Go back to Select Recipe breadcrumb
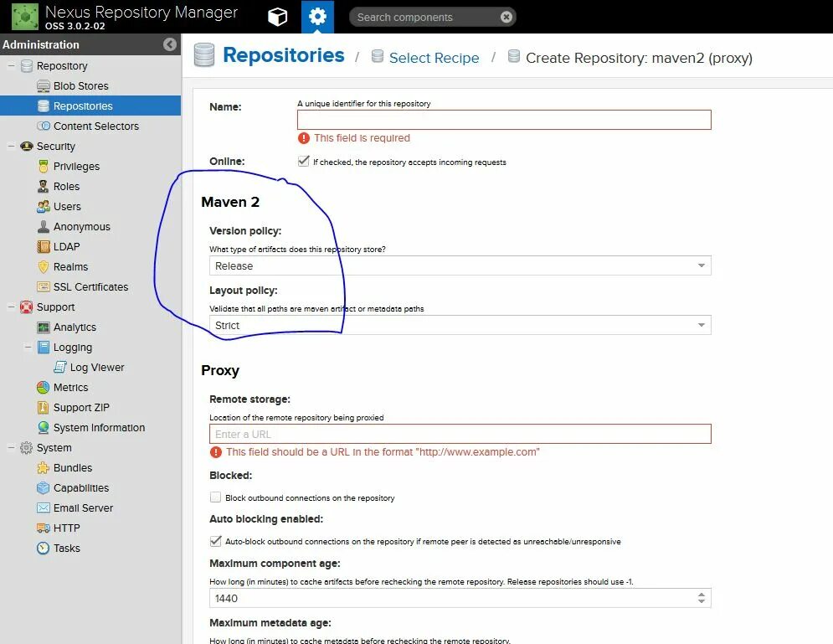833x644 pixels. click(x=434, y=58)
